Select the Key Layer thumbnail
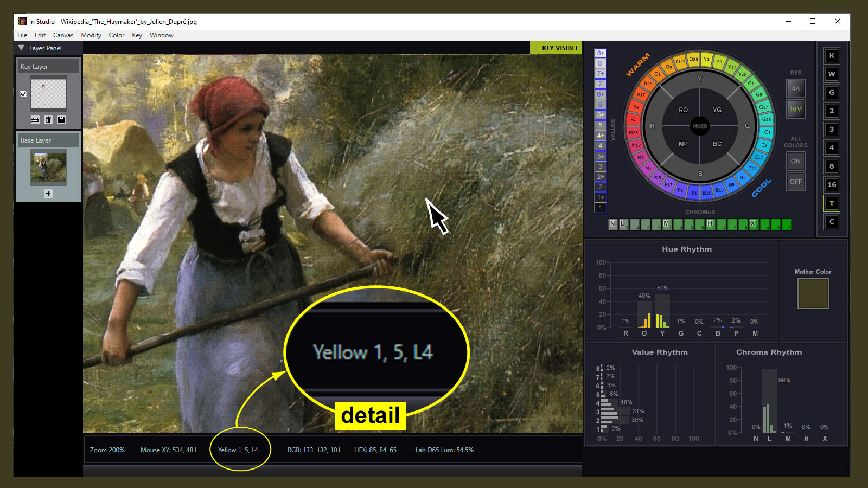The height and width of the screenshot is (488, 868). click(48, 94)
